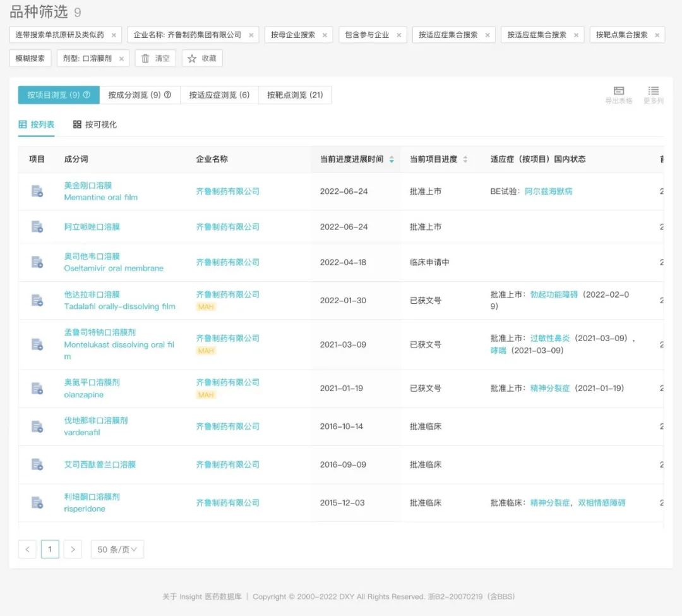Switch to 按可视化 view tab
The image size is (682, 616).
(95, 125)
